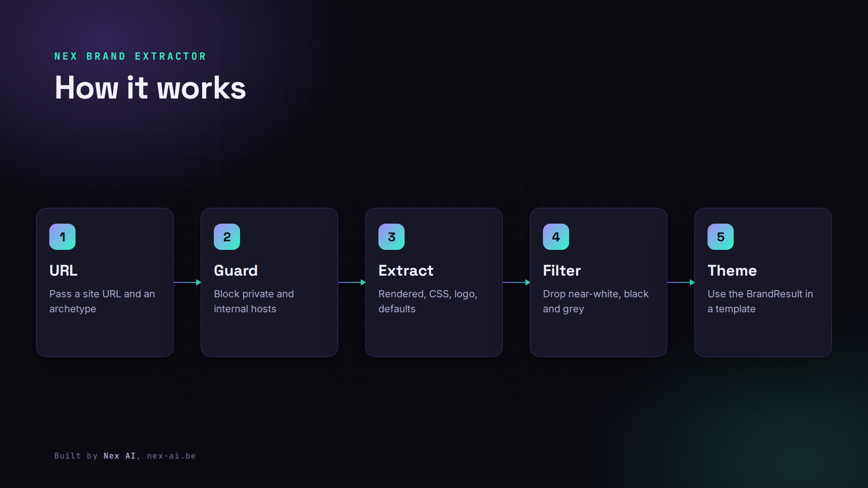The height and width of the screenshot is (488, 868).
Task: Click the 'Nex AI' footer text
Action: [119, 456]
